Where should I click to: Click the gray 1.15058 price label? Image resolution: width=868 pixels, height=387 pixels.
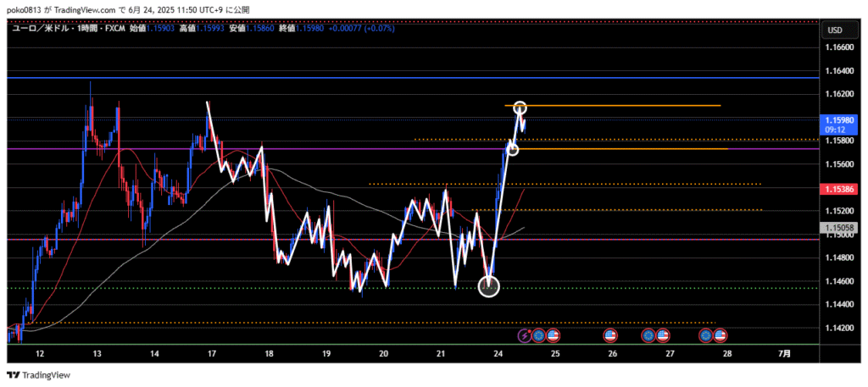[x=838, y=228]
